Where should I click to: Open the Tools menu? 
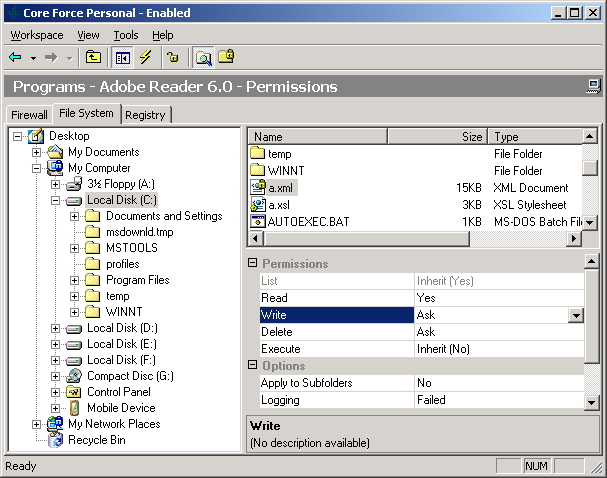tap(126, 35)
